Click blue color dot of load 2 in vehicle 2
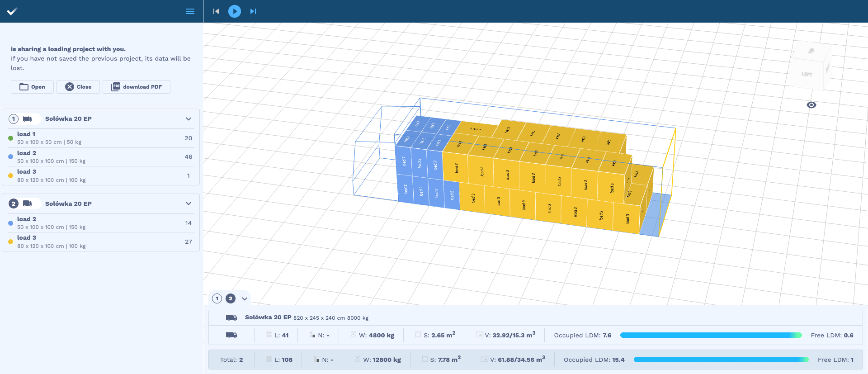Image resolution: width=868 pixels, height=374 pixels. point(10,223)
